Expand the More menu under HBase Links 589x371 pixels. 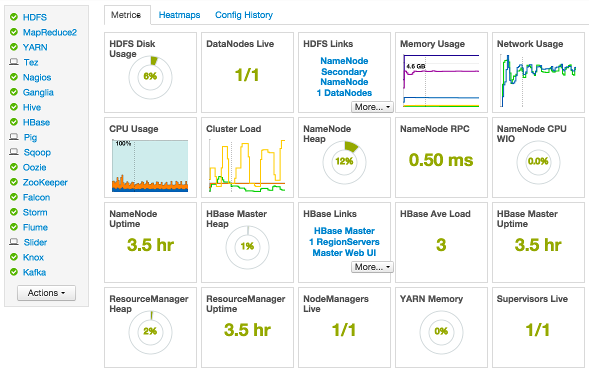372,267
